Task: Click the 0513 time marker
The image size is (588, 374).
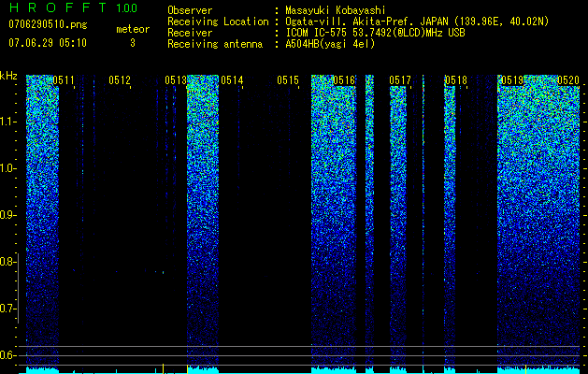Action: click(176, 80)
